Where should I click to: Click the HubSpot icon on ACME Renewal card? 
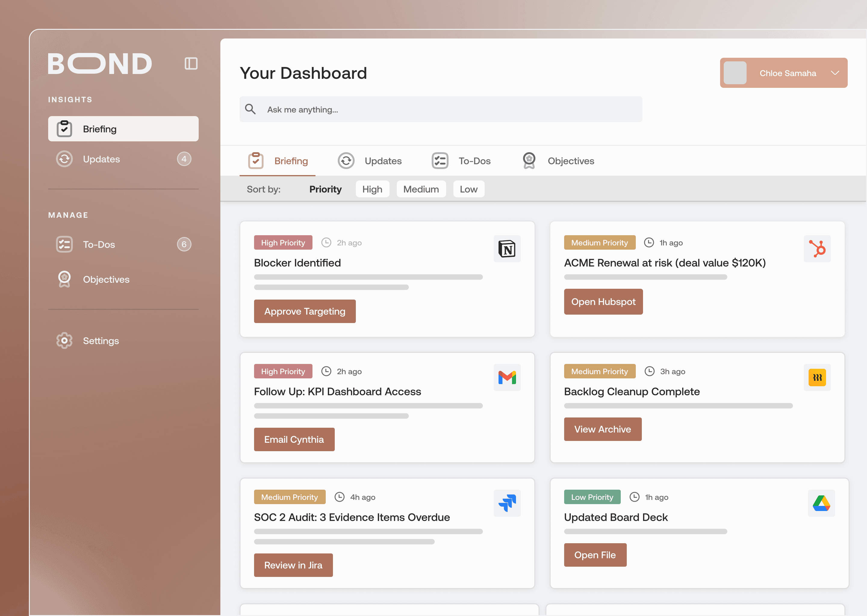[817, 249]
